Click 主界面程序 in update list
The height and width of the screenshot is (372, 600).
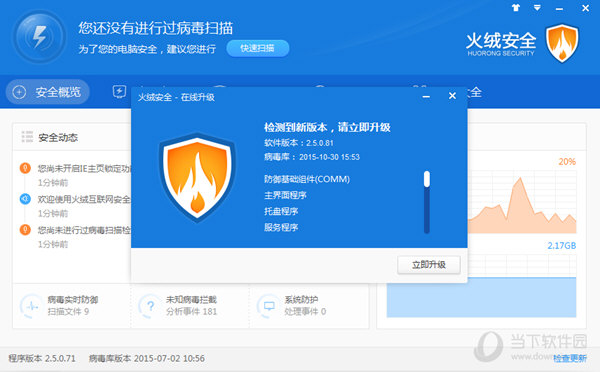pos(285,195)
